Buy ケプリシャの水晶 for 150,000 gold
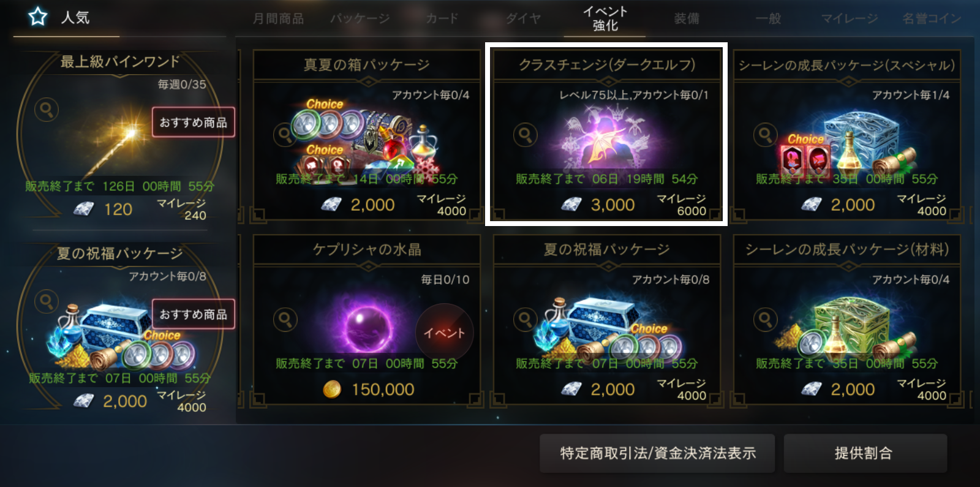The width and height of the screenshot is (980, 487). click(x=369, y=389)
